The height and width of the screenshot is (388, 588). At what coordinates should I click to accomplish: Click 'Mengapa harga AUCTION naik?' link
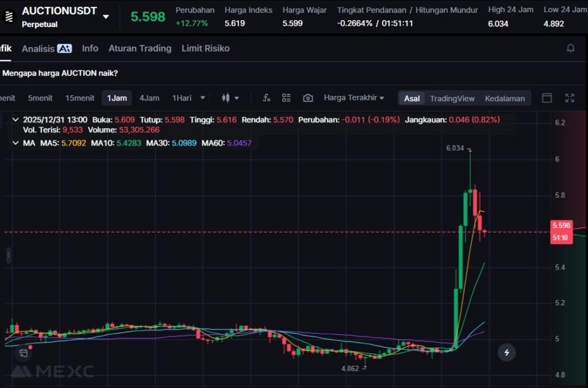click(x=60, y=73)
